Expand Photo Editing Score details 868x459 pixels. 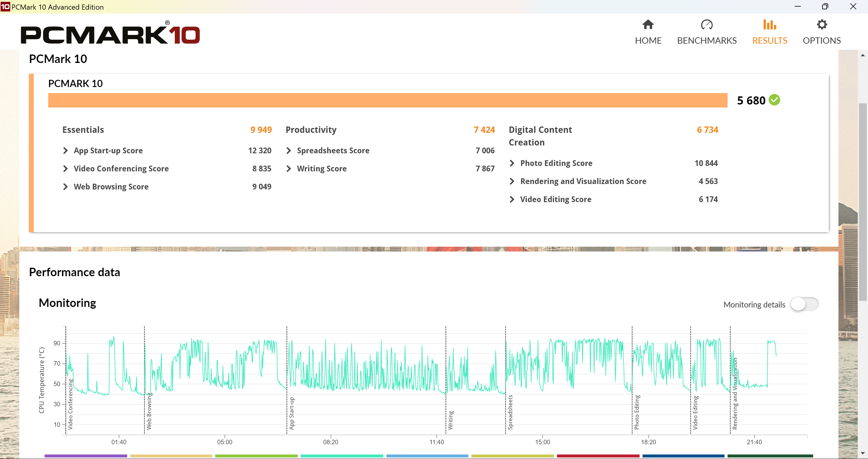point(512,163)
